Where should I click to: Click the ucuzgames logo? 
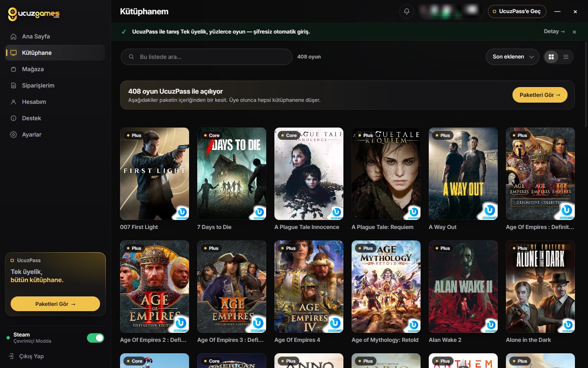click(x=34, y=14)
